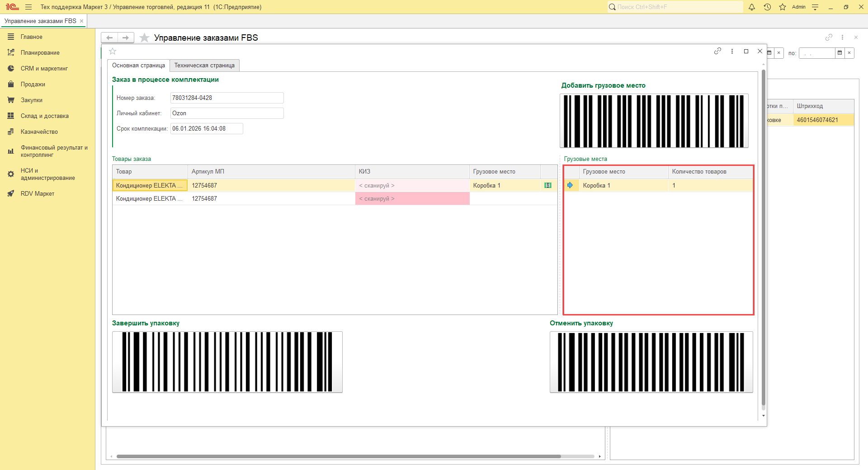868x470 pixels.
Task: Copy link icon in dialog header
Action: tap(717, 51)
